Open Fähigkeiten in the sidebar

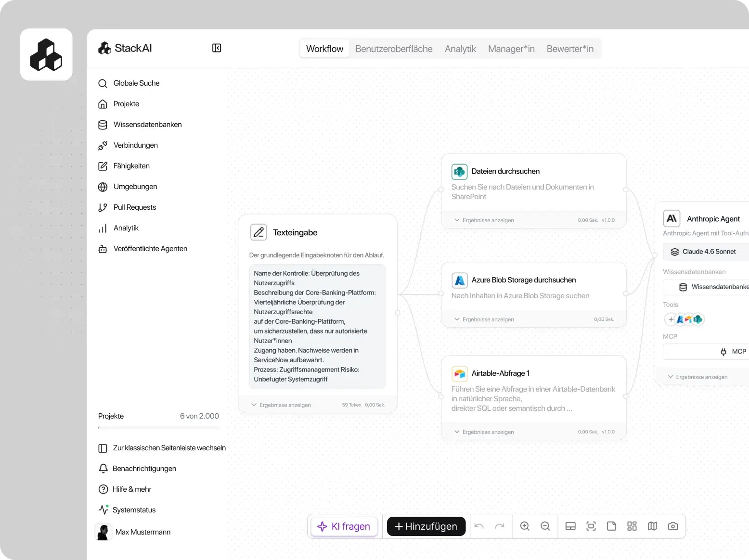click(124, 166)
